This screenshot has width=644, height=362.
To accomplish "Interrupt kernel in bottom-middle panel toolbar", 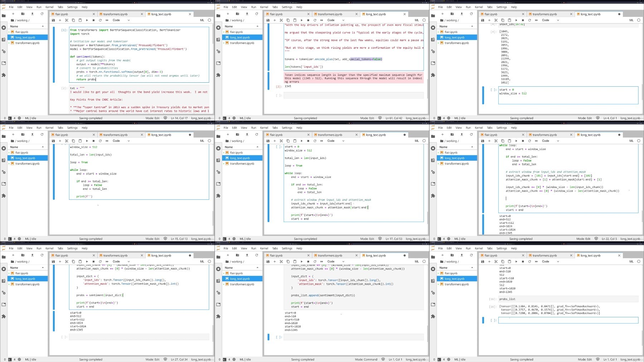I will point(308,261).
